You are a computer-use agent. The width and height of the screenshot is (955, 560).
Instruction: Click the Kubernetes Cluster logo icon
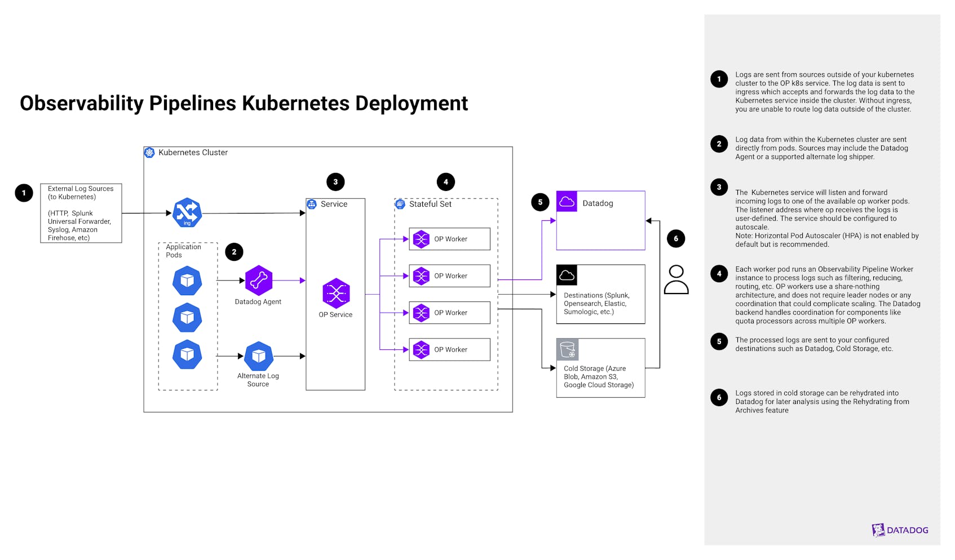pos(150,153)
